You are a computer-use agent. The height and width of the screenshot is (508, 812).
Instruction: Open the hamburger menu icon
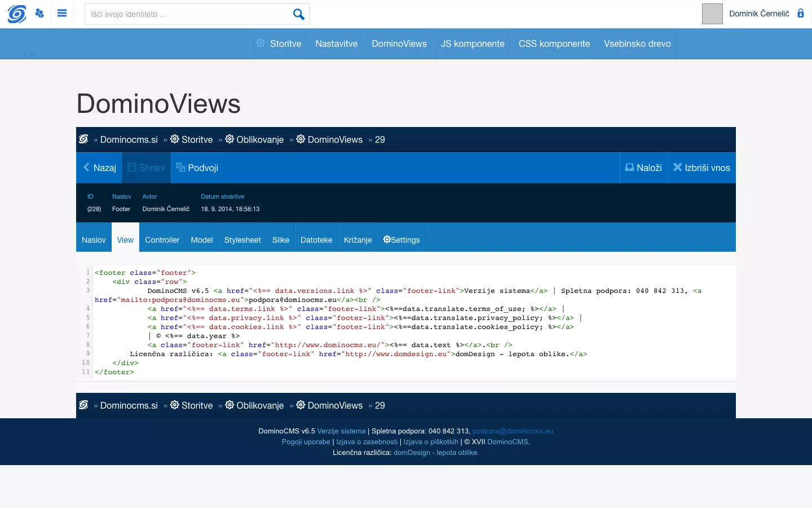tap(62, 14)
